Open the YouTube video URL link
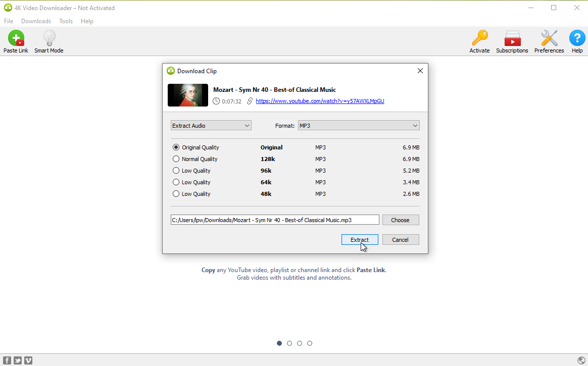588x366 pixels. coord(320,101)
